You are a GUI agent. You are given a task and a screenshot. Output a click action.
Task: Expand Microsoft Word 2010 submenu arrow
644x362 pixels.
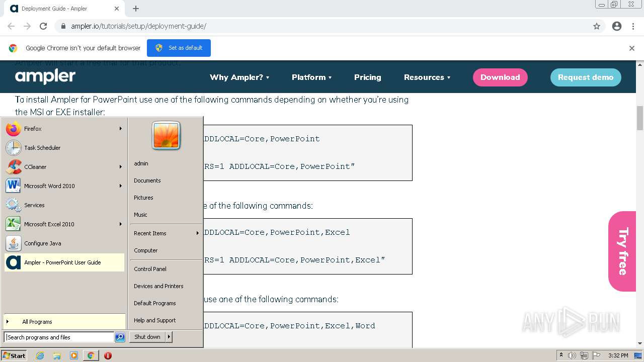pos(121,186)
